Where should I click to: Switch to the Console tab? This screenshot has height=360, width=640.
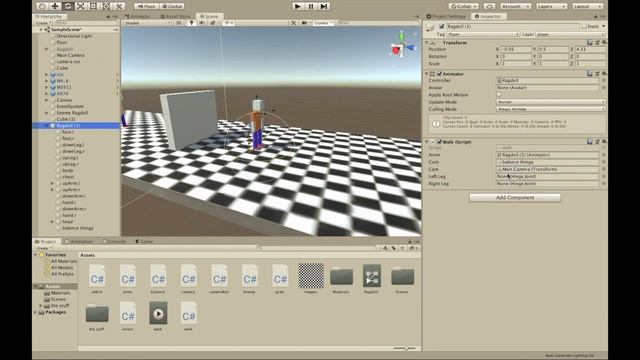pos(114,242)
